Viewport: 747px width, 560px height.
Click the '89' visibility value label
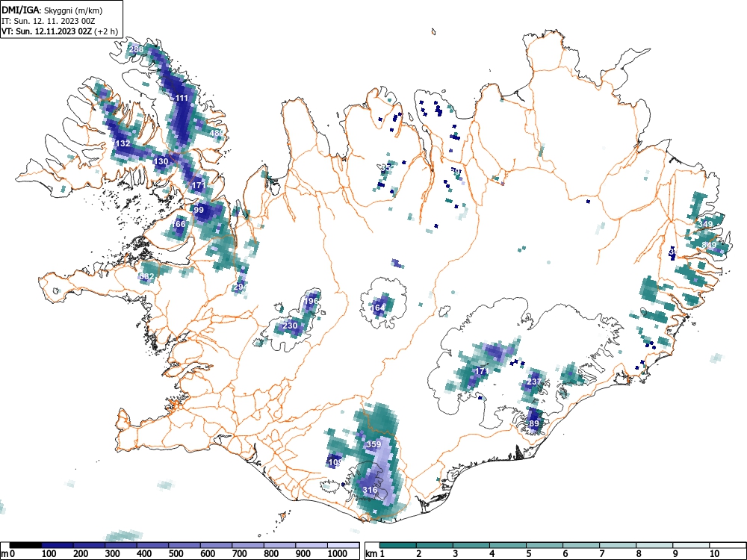pos(534,423)
